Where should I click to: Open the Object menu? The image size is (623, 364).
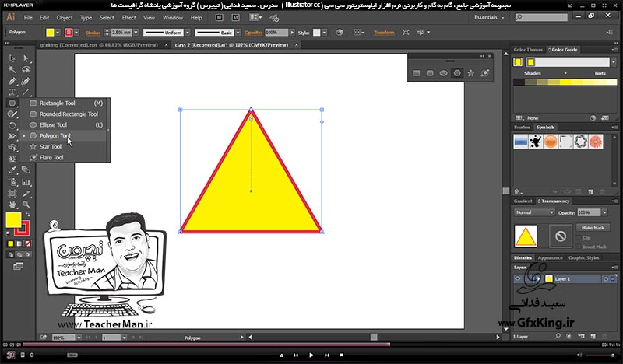tap(65, 17)
